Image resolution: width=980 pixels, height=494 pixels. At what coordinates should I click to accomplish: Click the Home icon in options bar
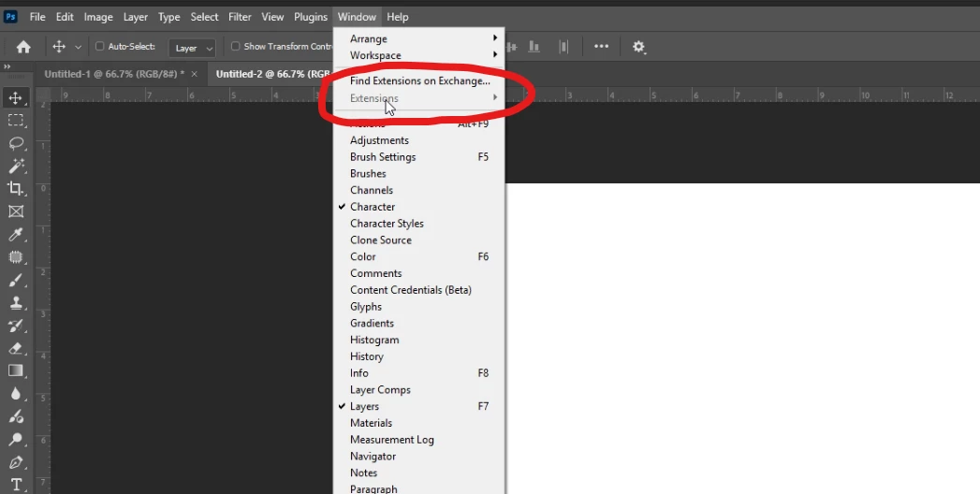(23, 47)
